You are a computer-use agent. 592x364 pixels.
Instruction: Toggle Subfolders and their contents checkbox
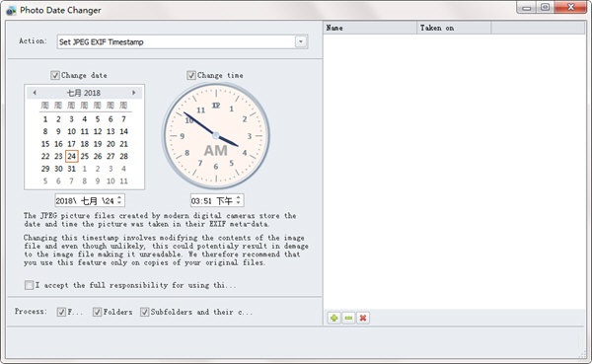click(145, 312)
